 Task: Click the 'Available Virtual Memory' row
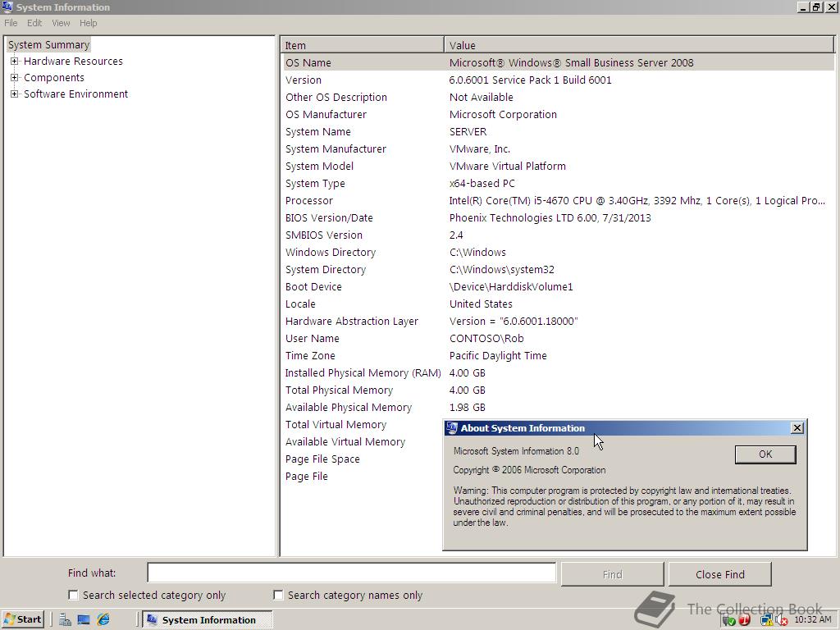pos(345,442)
